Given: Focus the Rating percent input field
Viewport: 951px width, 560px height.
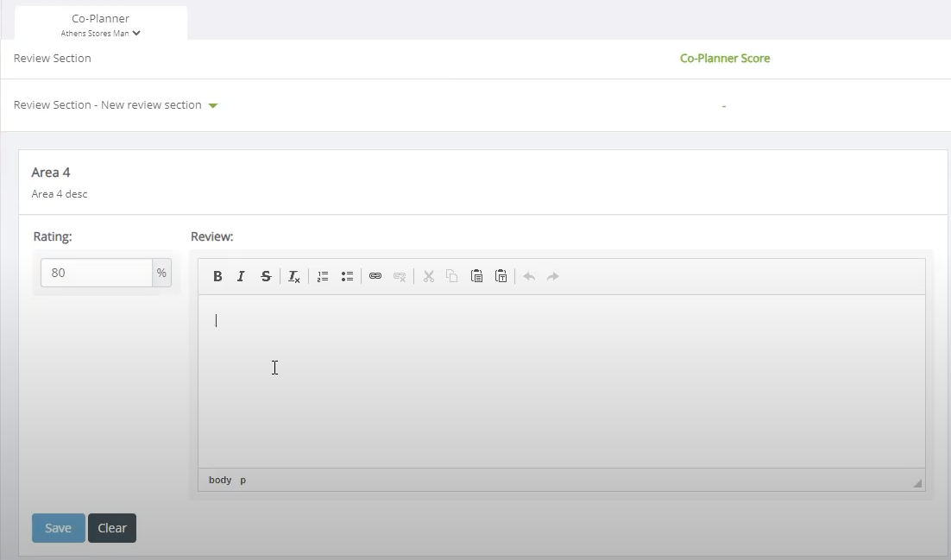Looking at the screenshot, I should coord(97,273).
